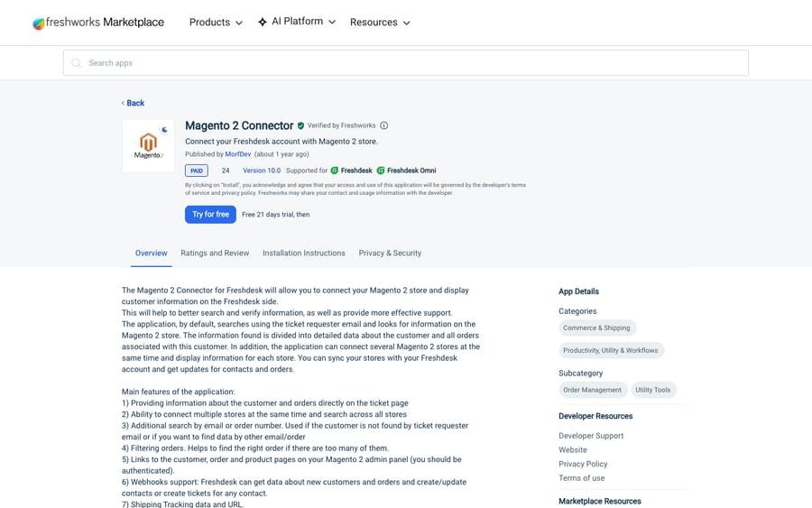Select the Commerce & Shipping category tag
Viewport: 812px width, 508px height.
(x=597, y=328)
